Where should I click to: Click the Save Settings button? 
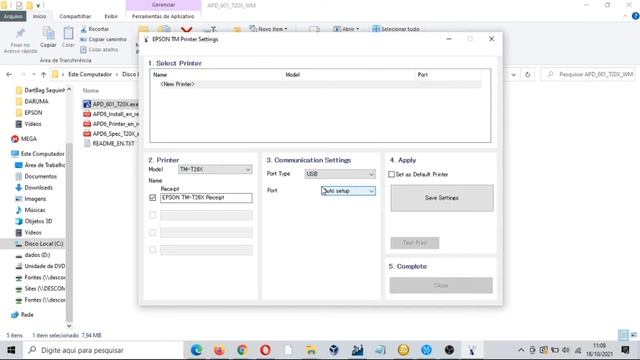point(442,198)
